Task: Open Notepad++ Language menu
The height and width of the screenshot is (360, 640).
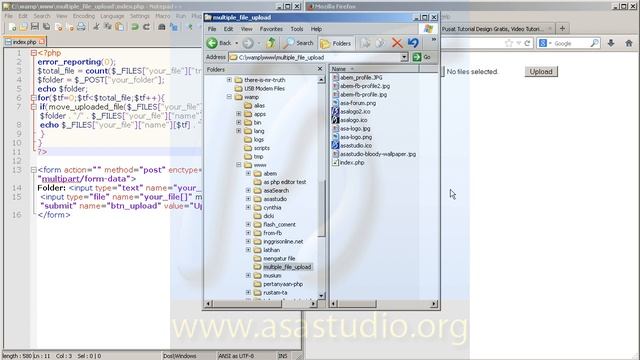Action: pos(112,16)
